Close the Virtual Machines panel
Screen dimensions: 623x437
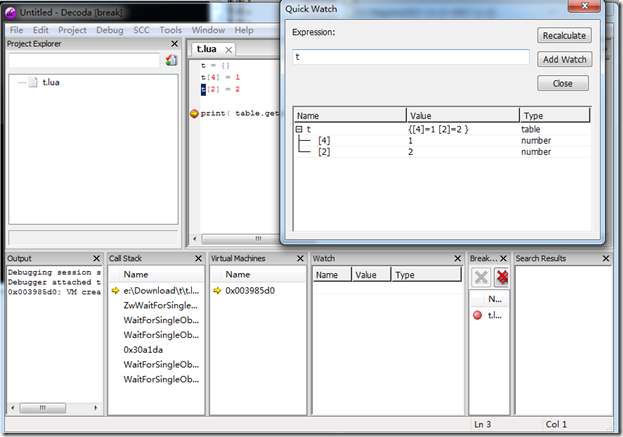(300, 259)
